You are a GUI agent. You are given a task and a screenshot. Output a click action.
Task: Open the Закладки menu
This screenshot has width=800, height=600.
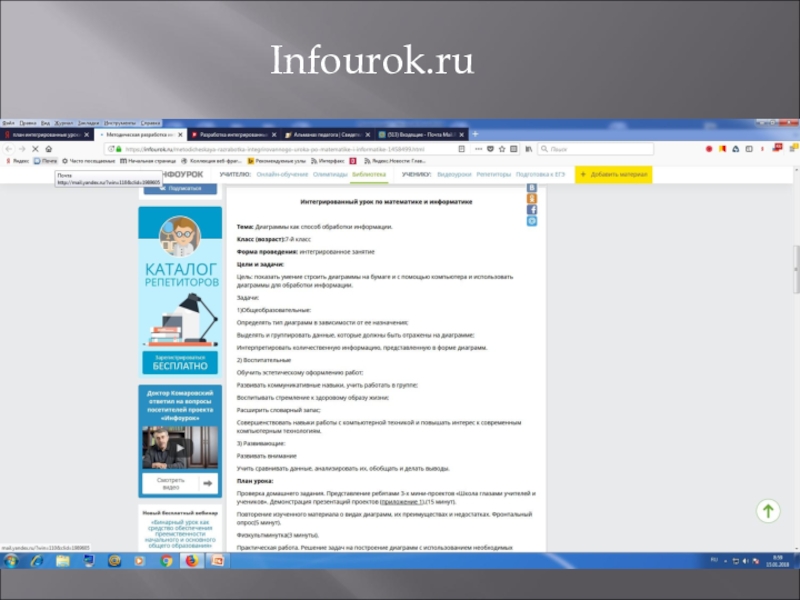click(x=88, y=123)
